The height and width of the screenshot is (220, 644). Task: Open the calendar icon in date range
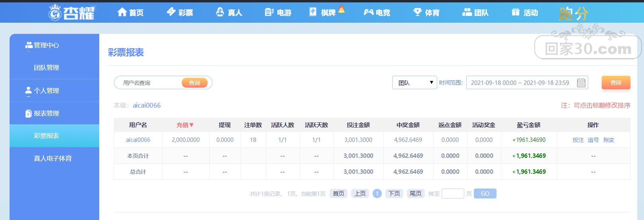click(581, 83)
